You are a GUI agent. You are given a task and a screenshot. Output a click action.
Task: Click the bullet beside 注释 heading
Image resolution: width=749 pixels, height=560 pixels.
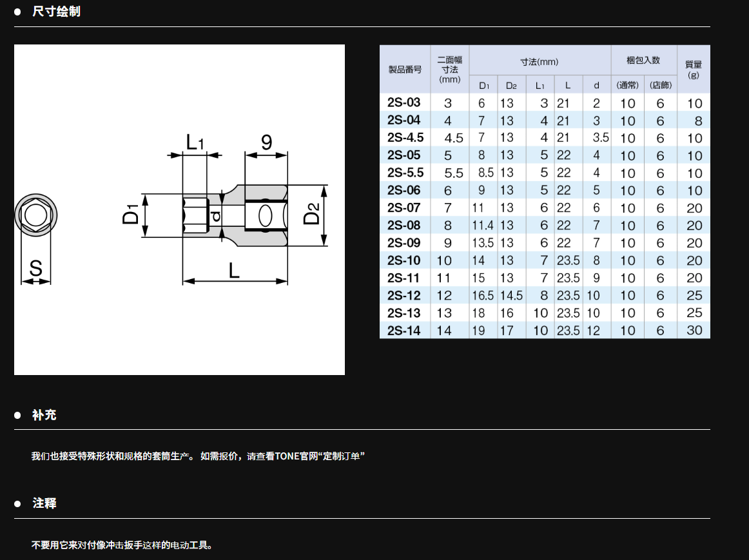click(18, 503)
